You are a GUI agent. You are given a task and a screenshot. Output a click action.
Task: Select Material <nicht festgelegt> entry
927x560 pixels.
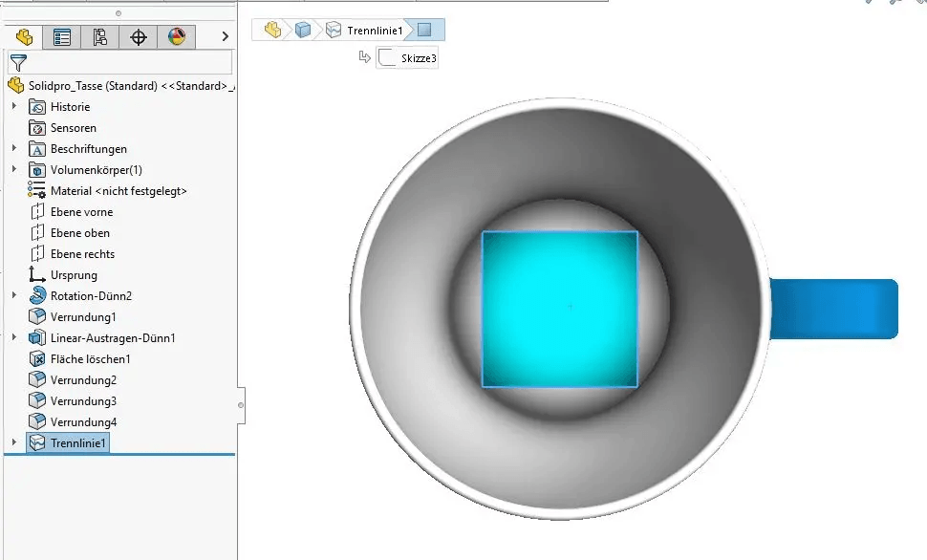point(119,191)
